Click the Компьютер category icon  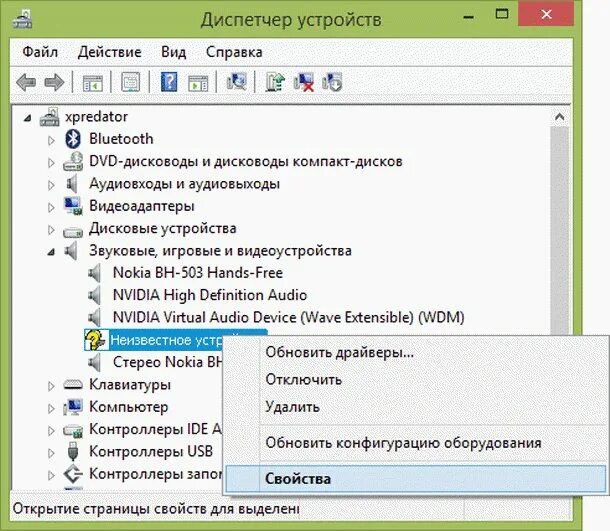click(73, 407)
